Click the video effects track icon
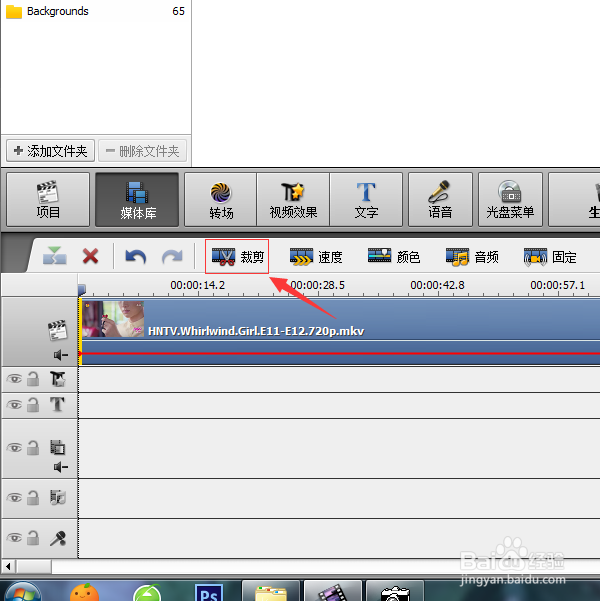The image size is (600, 601). (58, 379)
